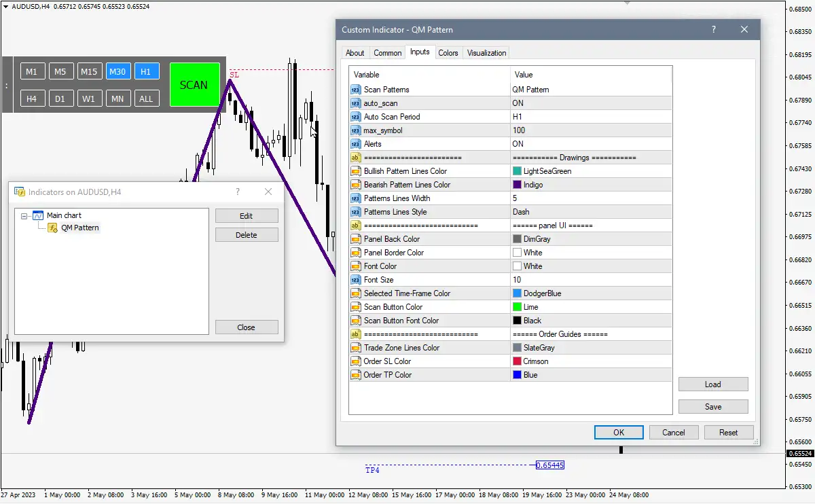This screenshot has height=504, width=815.
Task: Click the QM Pattern indicator icon in tree
Action: point(52,228)
